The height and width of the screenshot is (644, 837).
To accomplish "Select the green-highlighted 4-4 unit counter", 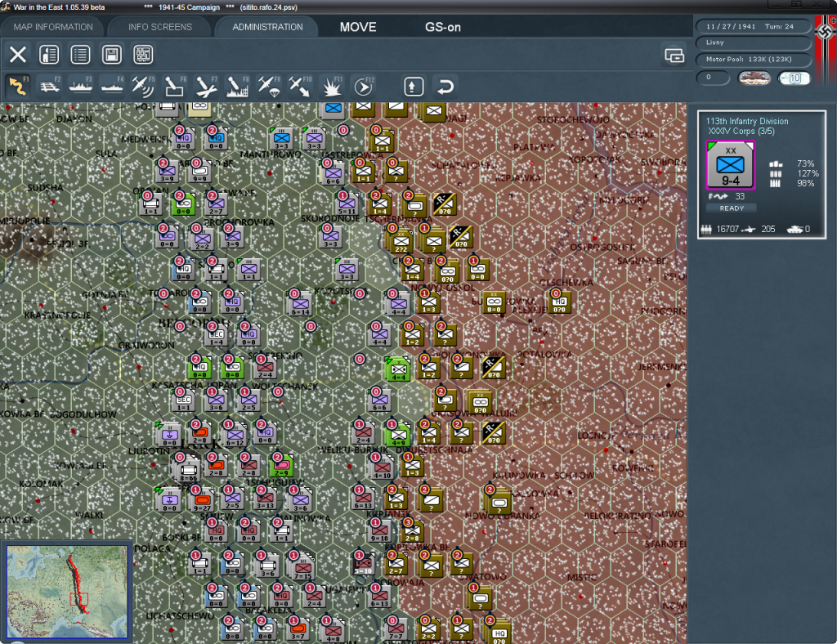I will point(398,369).
